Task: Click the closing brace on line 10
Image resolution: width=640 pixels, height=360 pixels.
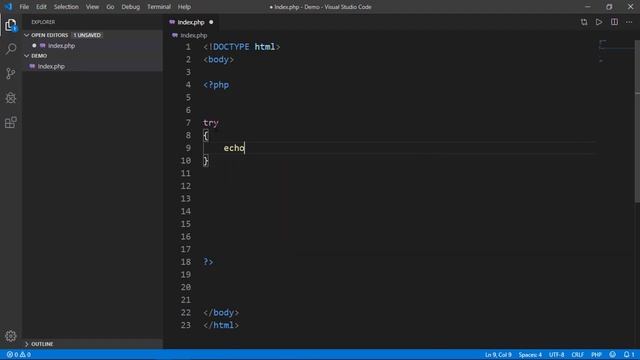Action: pyautogui.click(x=206, y=160)
